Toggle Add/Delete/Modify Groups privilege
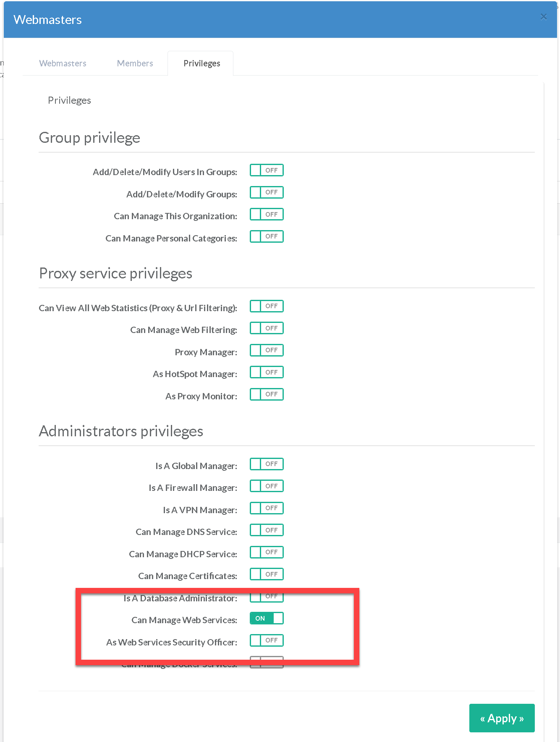The height and width of the screenshot is (742, 560). coord(267,192)
